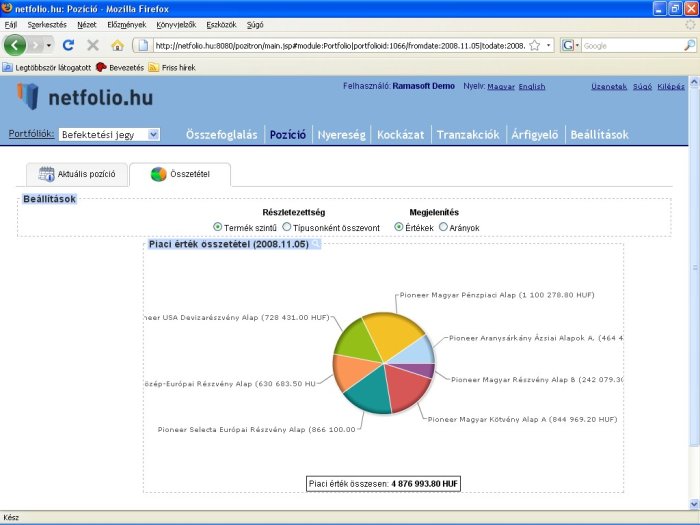Switch language to Magyar
This screenshot has height=525, width=700.
click(x=501, y=87)
